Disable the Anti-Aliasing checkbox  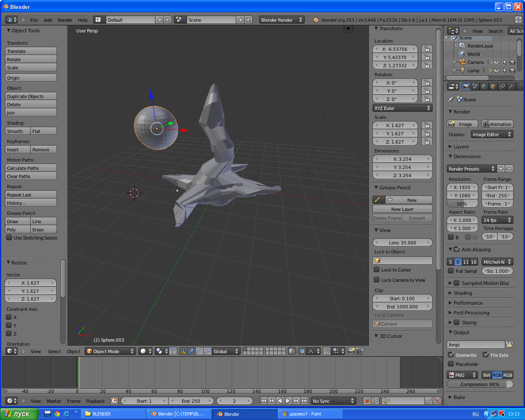coord(457,249)
